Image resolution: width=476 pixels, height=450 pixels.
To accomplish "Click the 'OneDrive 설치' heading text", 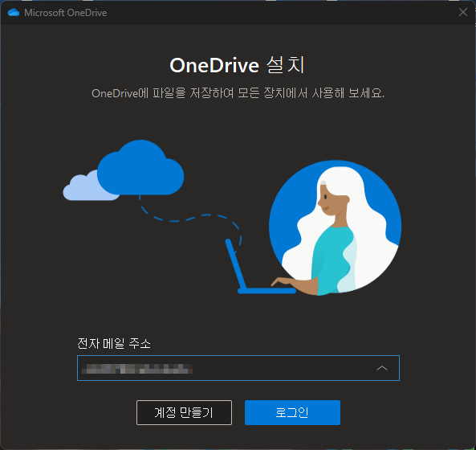I will tap(237, 65).
